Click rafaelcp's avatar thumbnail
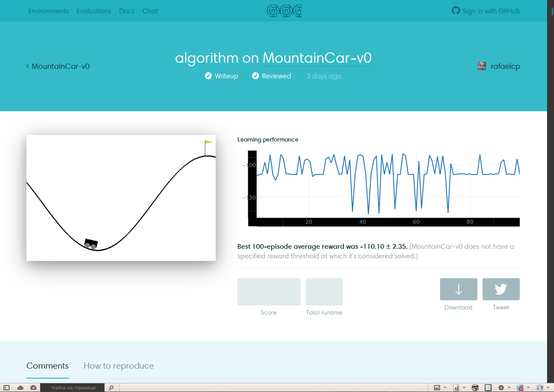 click(482, 66)
